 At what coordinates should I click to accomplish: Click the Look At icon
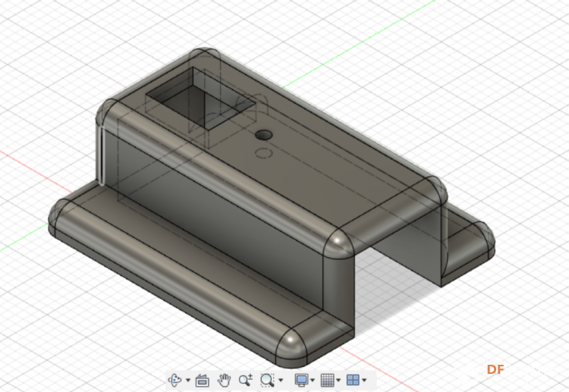[202, 381]
